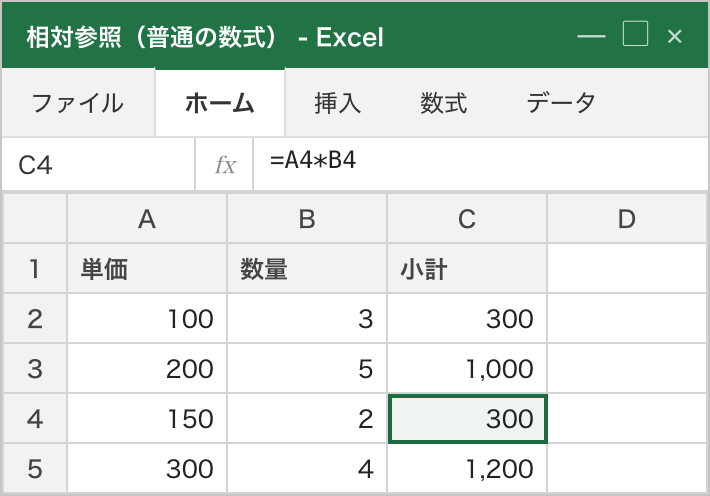
Task: Open the データ ribbon tab
Action: click(561, 103)
